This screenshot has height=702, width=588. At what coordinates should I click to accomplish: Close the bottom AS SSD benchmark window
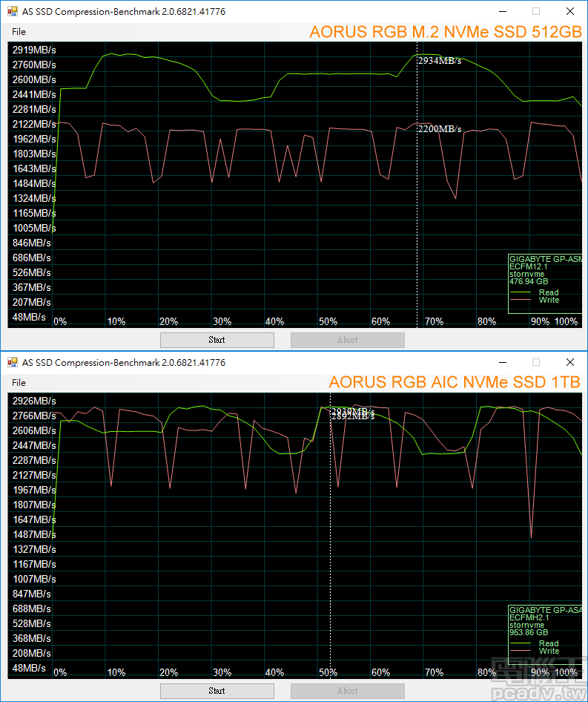(x=570, y=362)
